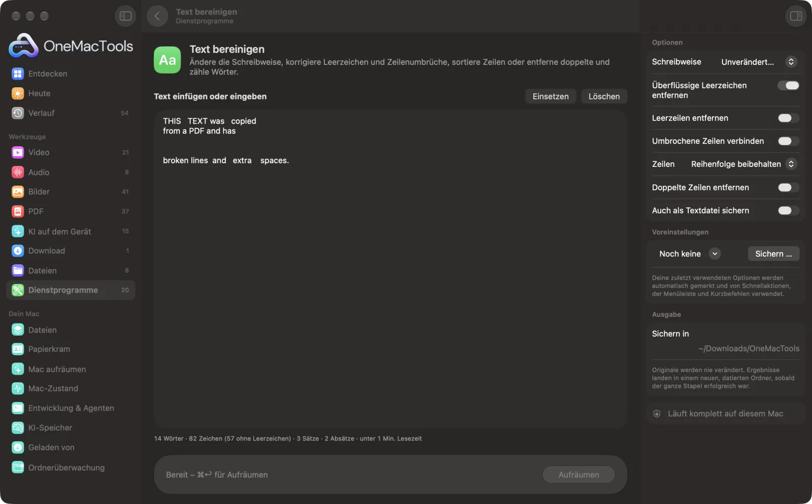Open the Zeilen Reihenfolge beibehalten dropdown
This screenshot has height=504, width=812.
tap(743, 164)
